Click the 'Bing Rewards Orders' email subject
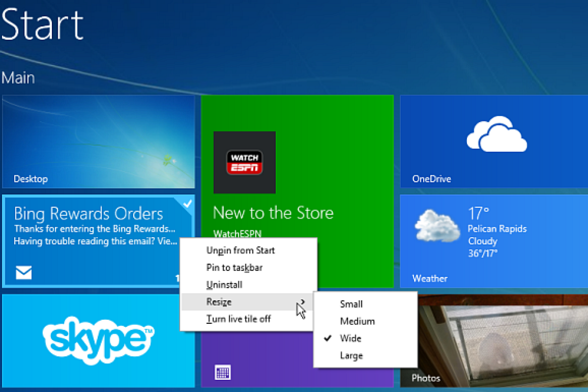Image resolution: width=588 pixels, height=392 pixels. [89, 214]
